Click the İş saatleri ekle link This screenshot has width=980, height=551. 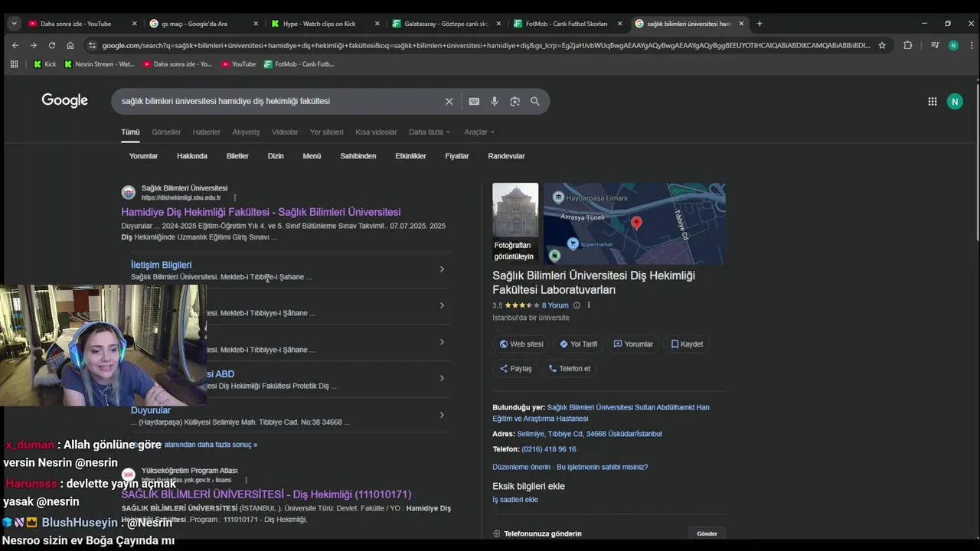515,500
